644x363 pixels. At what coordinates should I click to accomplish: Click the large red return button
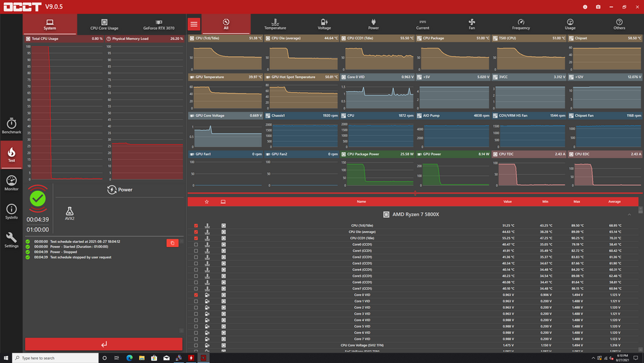[104, 344]
